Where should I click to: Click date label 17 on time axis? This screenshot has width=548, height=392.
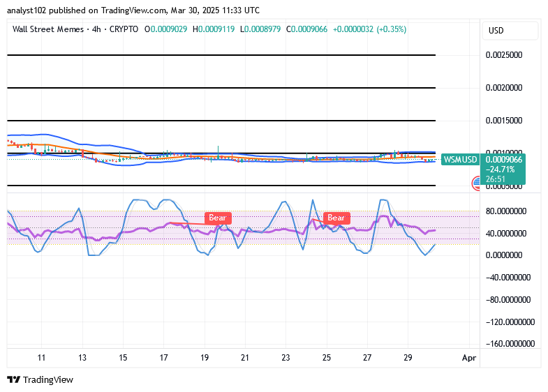click(163, 358)
